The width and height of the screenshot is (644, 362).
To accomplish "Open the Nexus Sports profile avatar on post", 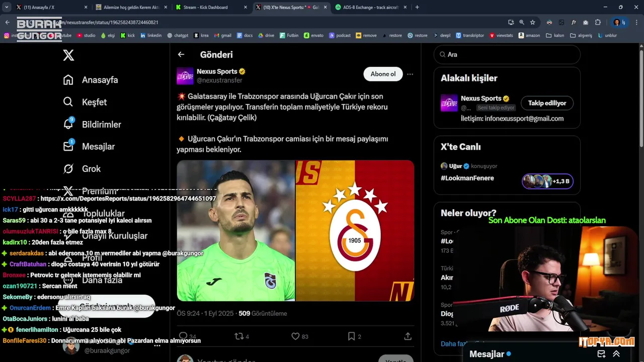I will click(x=185, y=76).
